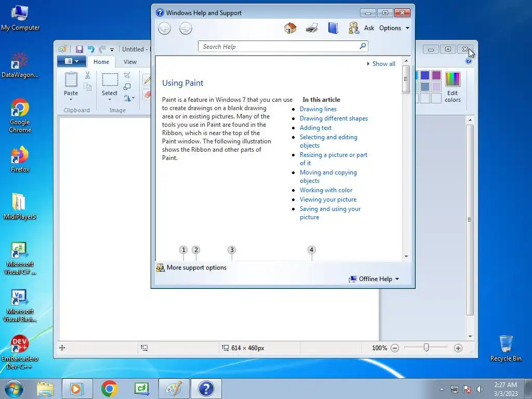Zoom out with minus button in Paint

(x=395, y=348)
